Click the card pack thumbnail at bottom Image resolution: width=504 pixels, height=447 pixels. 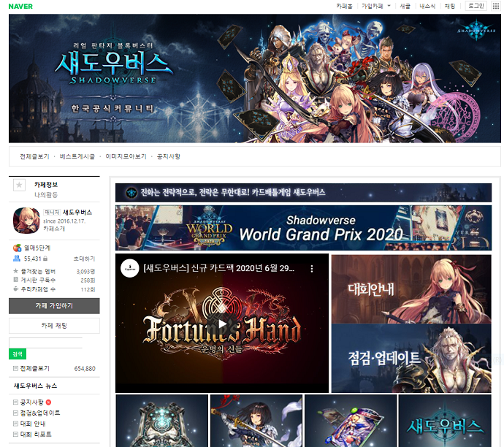point(351,421)
